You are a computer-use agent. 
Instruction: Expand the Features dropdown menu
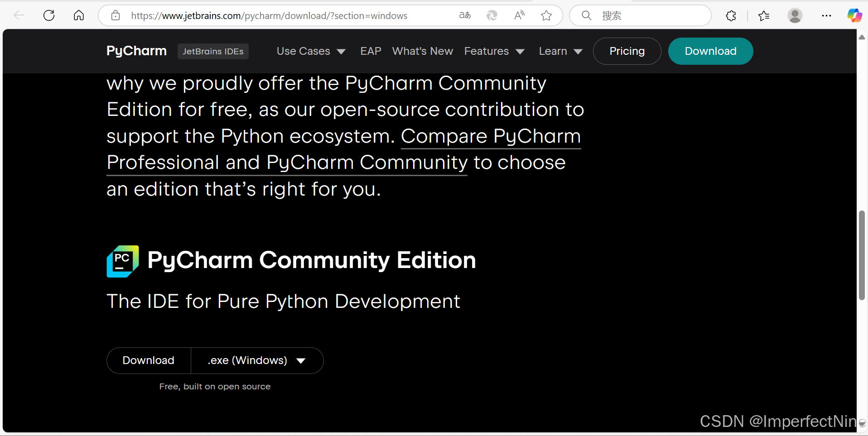pyautogui.click(x=494, y=51)
